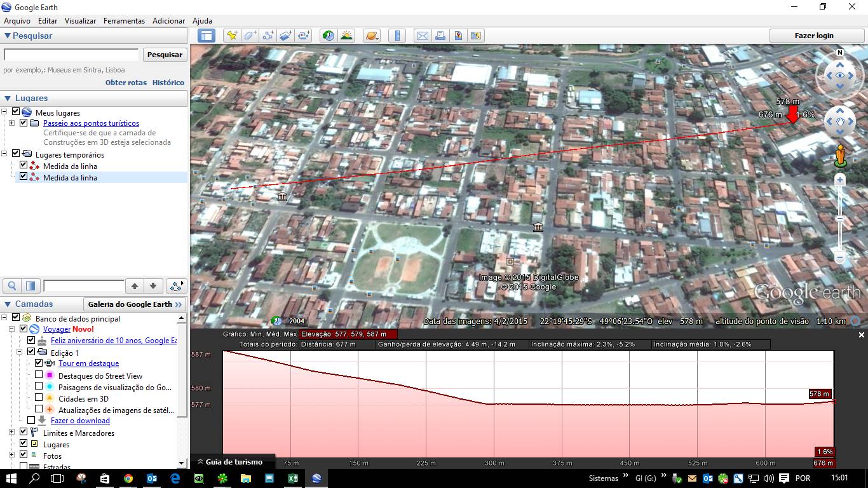Select the Add Polygon tool
This screenshot has height=488, width=868.
click(250, 36)
